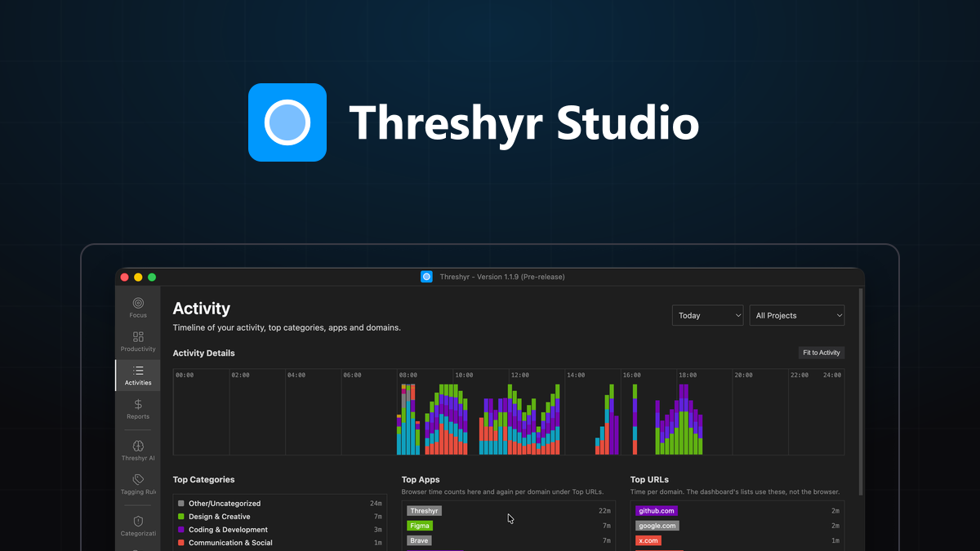Click the 22:00 timeline marker
The image size is (980, 551).
(x=799, y=375)
